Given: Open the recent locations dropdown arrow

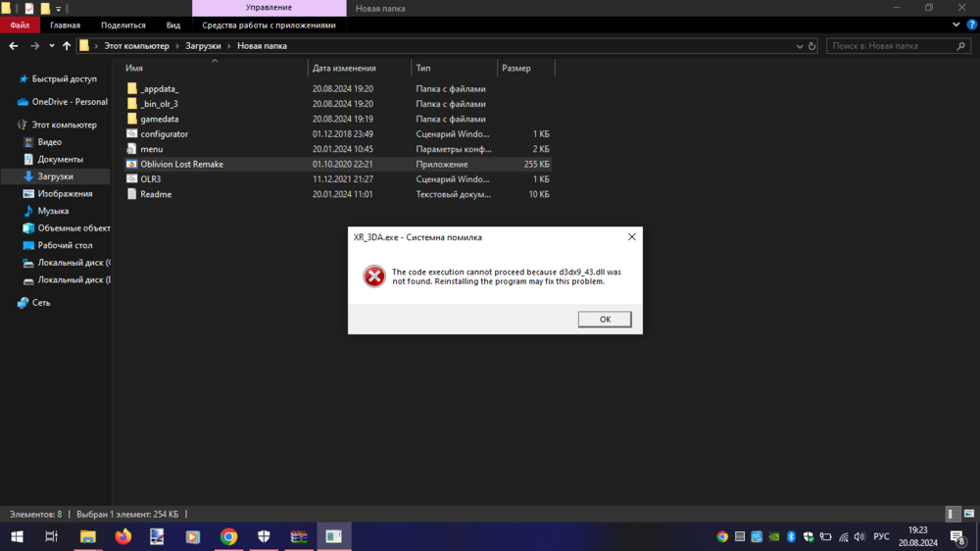Looking at the screenshot, I should tap(52, 46).
